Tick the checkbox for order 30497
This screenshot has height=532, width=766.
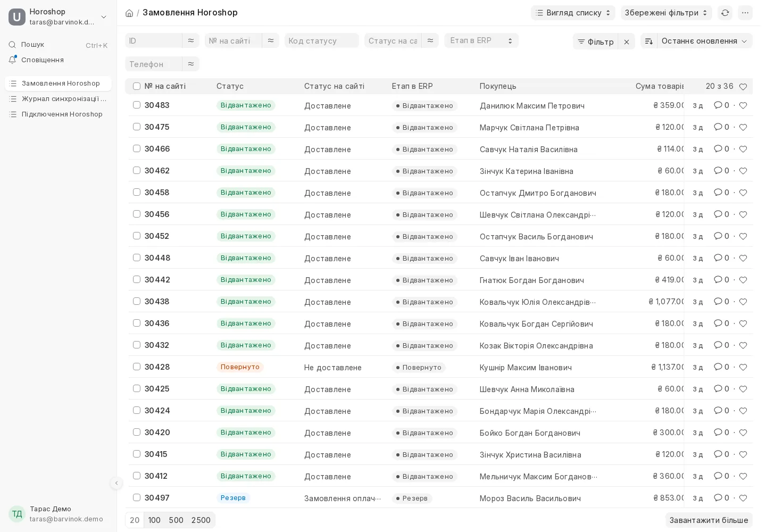[137, 497]
